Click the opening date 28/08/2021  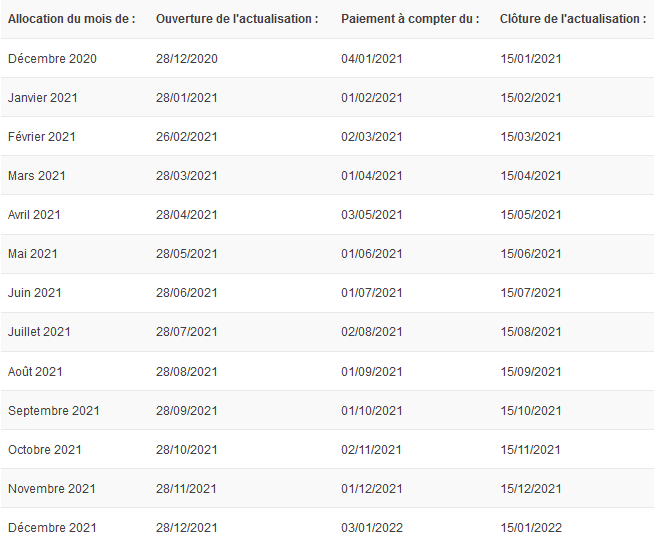click(186, 372)
